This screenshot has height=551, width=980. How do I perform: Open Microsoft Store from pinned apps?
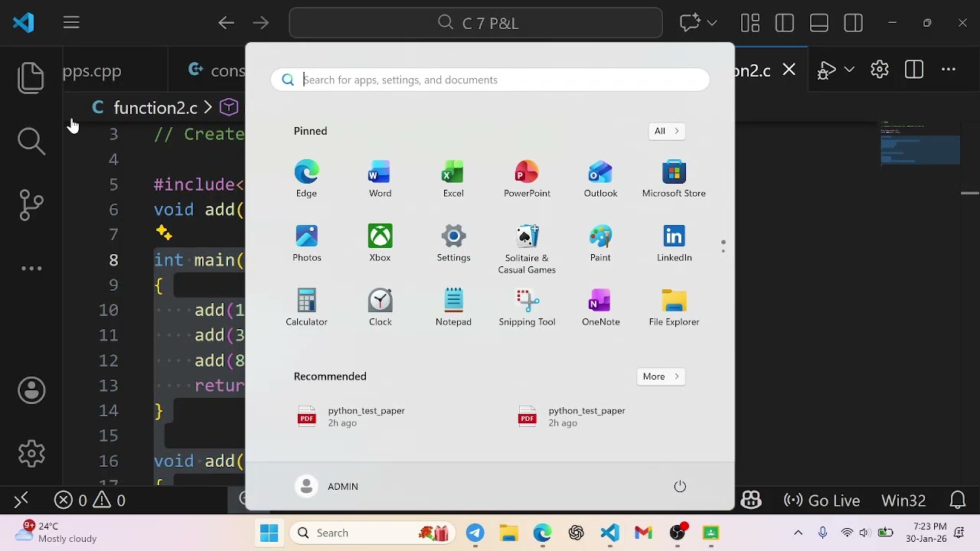tap(674, 179)
